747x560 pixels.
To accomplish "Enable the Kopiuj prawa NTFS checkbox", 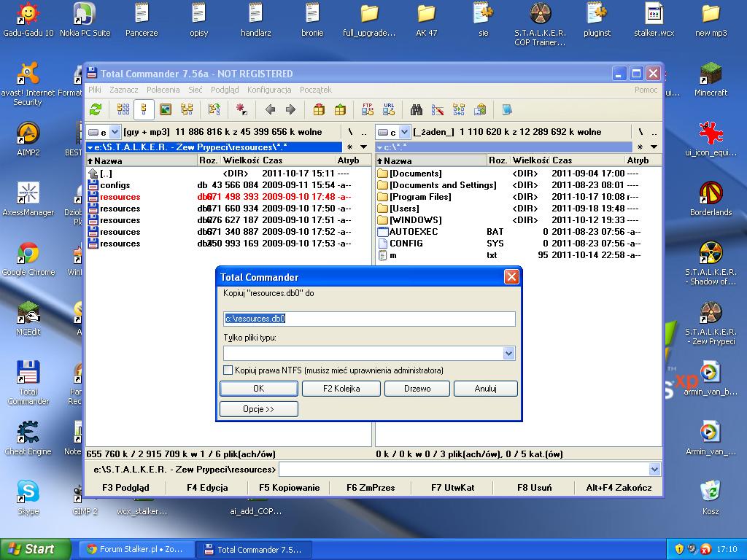I will click(x=228, y=370).
